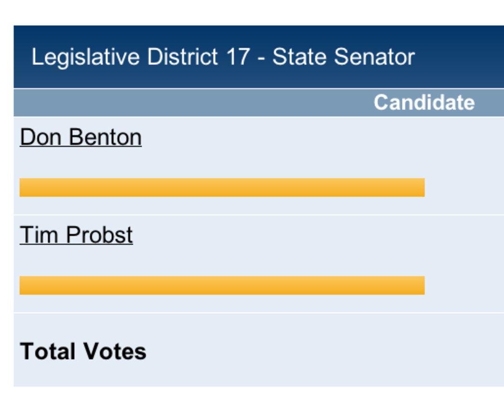
Task: Click the surname Probst in the link
Action: (99, 235)
